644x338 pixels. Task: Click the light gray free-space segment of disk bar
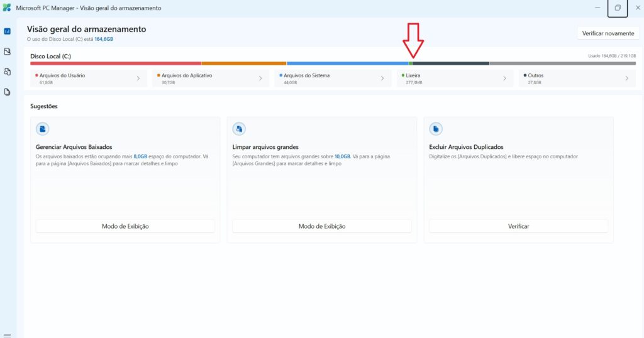[x=563, y=63]
